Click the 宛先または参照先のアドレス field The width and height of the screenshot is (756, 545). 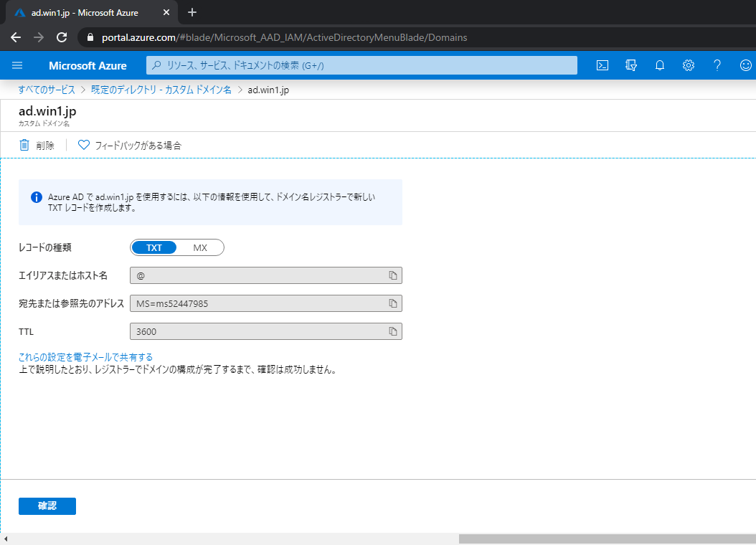(265, 303)
